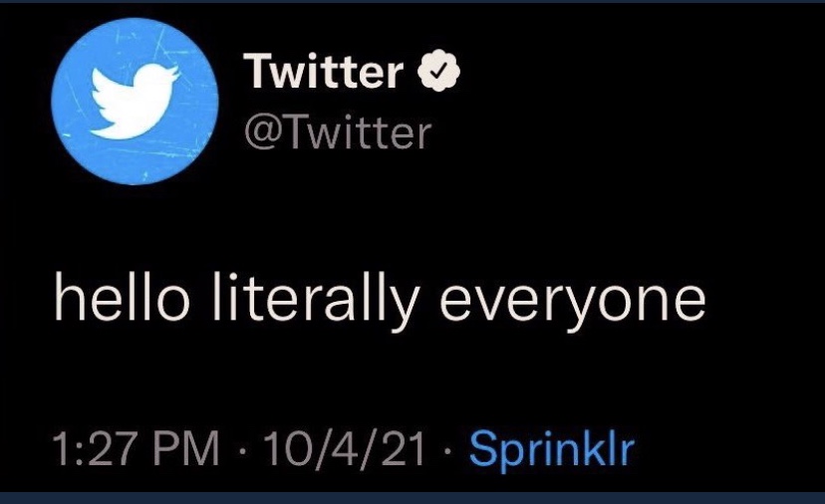Click the dot between time and date

click(x=241, y=451)
